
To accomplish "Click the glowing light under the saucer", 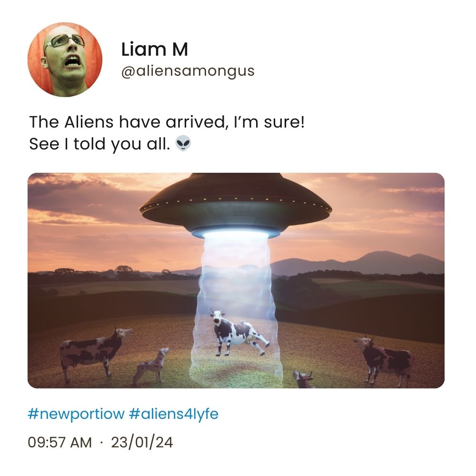I will coord(236,234).
